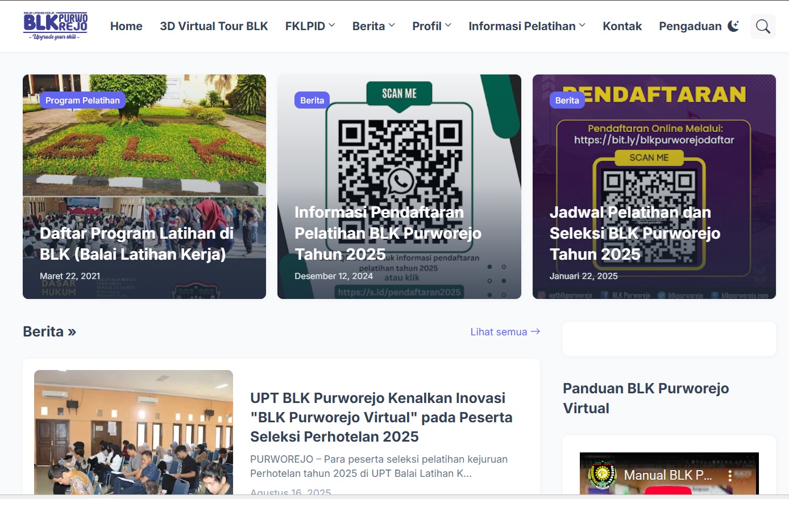
Task: Open the Profil dropdown menu
Action: pyautogui.click(x=431, y=26)
